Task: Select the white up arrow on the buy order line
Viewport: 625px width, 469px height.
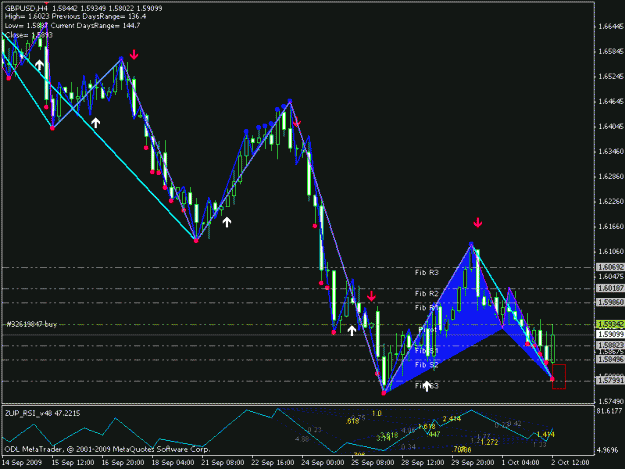Action: coord(351,330)
